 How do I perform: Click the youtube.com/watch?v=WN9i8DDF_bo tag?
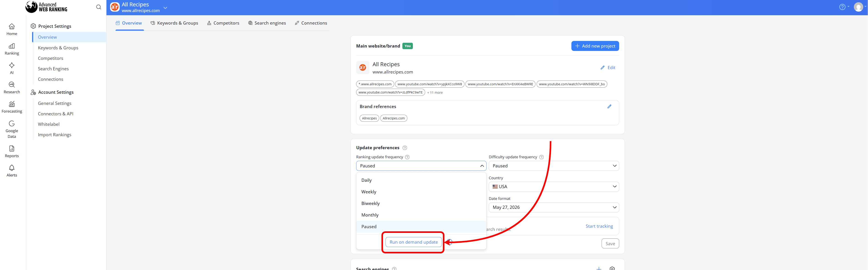(572, 84)
